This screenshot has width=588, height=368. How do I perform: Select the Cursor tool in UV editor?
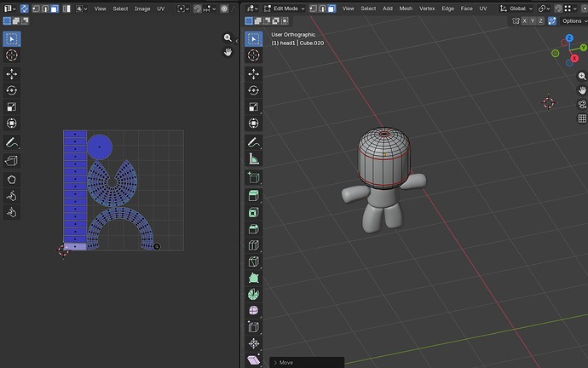click(12, 55)
